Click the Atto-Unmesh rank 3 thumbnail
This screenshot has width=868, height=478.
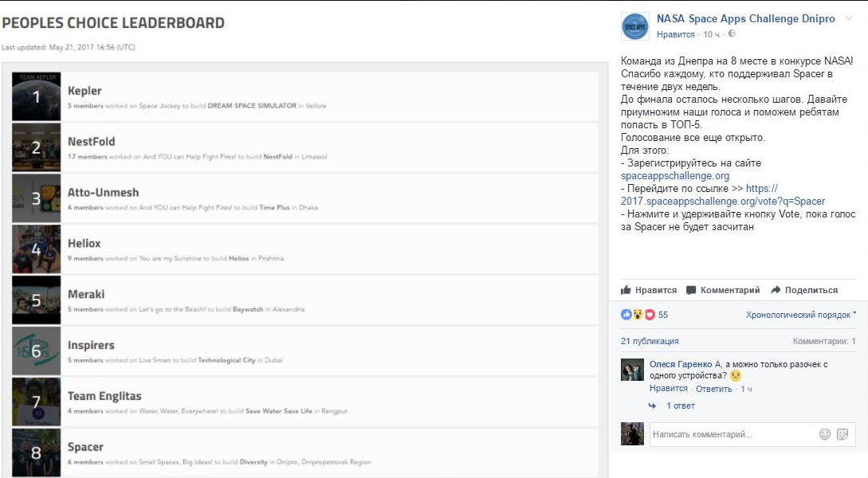click(36, 198)
